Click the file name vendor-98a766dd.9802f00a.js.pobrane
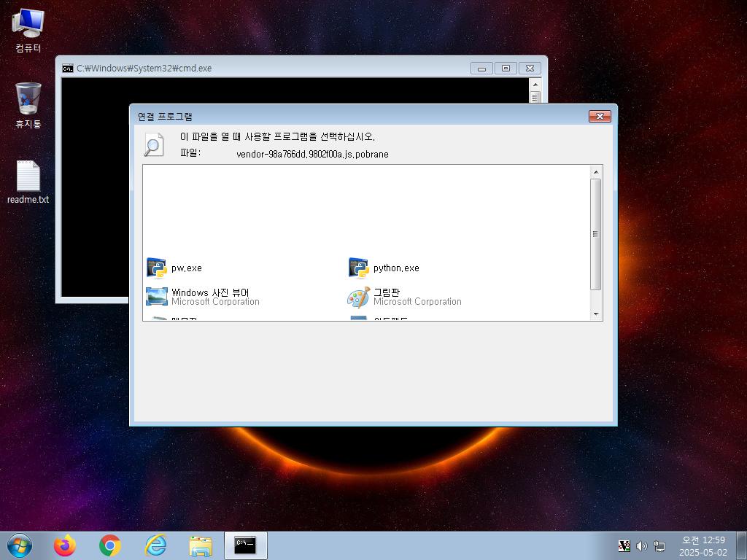Screen dimensions: 747x560 pos(312,154)
